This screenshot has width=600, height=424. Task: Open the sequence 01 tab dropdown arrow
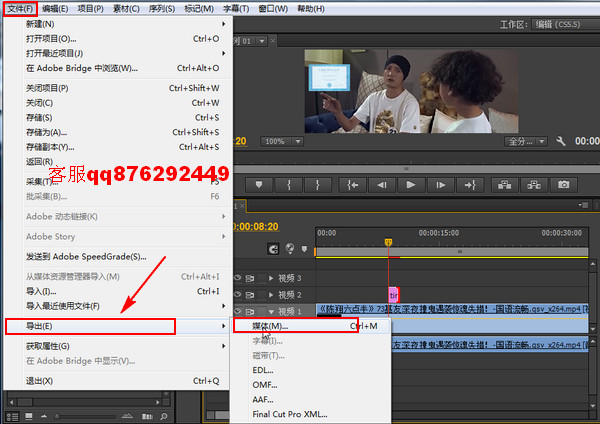pyautogui.click(x=262, y=41)
